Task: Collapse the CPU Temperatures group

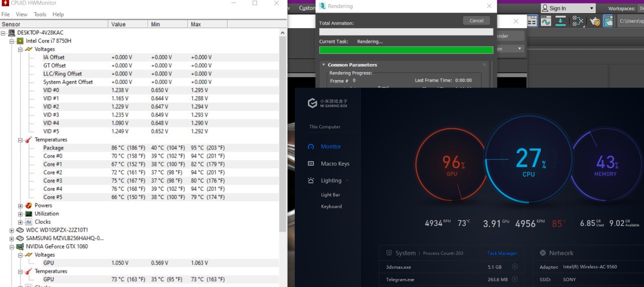Action: (x=21, y=139)
